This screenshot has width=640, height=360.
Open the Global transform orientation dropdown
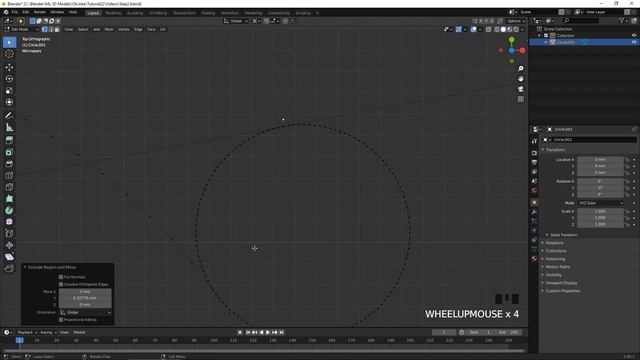point(236,21)
